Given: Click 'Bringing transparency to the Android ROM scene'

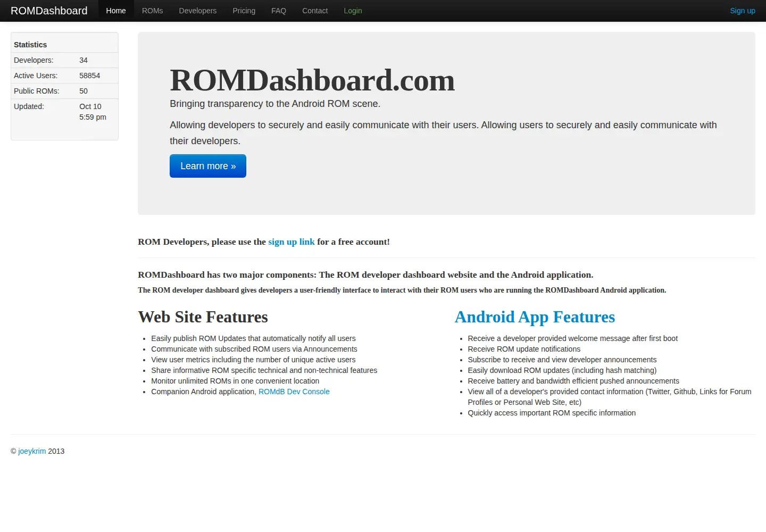Looking at the screenshot, I should tap(275, 104).
